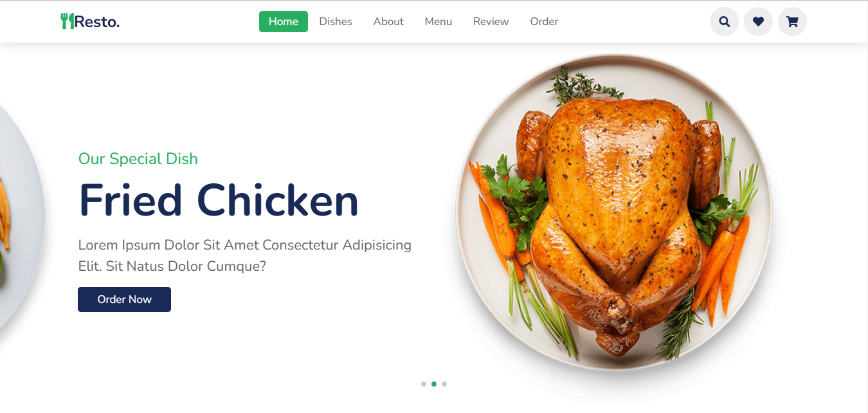Open the search icon in header
Screen dimensions: 868x413
(x=724, y=22)
